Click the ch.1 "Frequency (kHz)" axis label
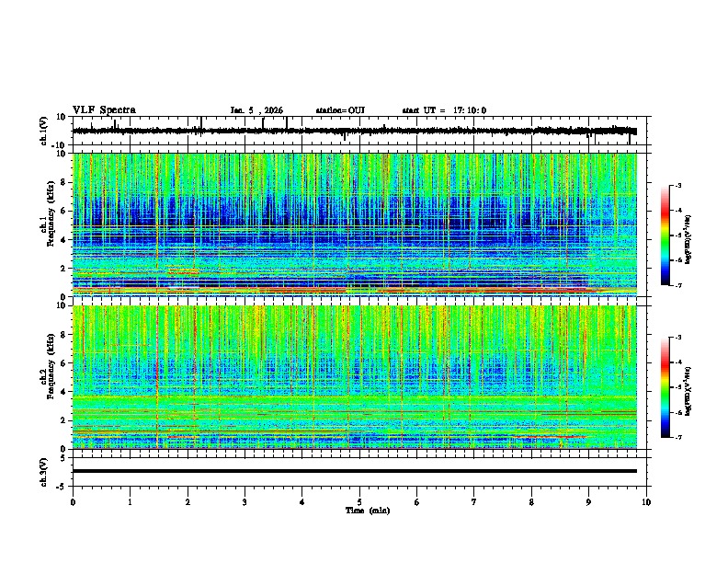The image size is (728, 563). click(x=51, y=213)
